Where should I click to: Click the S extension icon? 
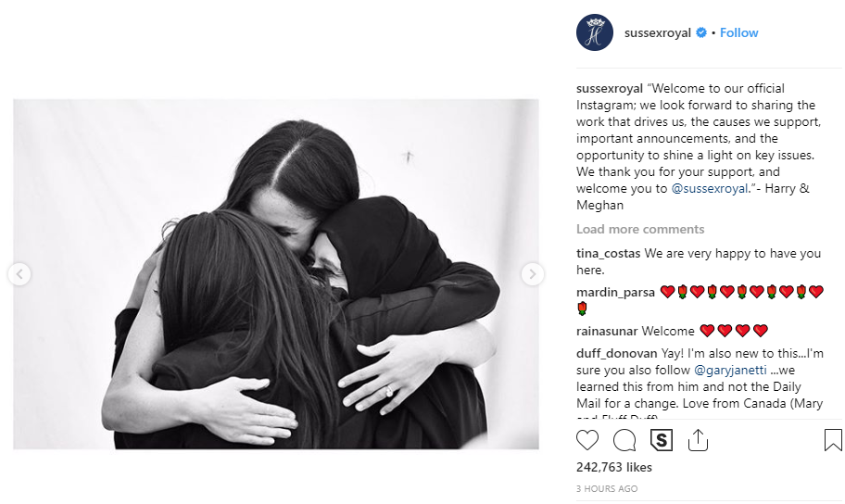tap(662, 440)
